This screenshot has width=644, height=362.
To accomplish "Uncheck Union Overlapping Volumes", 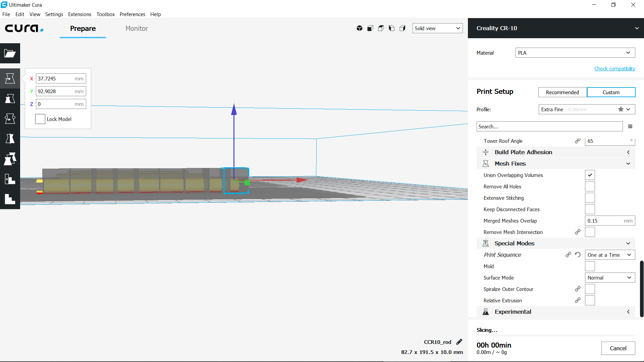I will click(x=590, y=175).
